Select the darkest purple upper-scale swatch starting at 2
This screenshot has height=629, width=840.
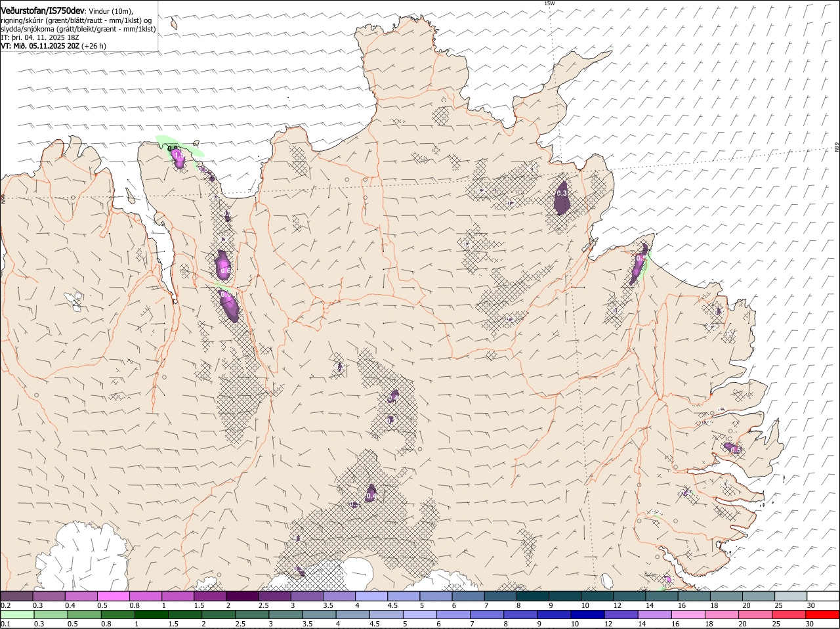click(242, 596)
